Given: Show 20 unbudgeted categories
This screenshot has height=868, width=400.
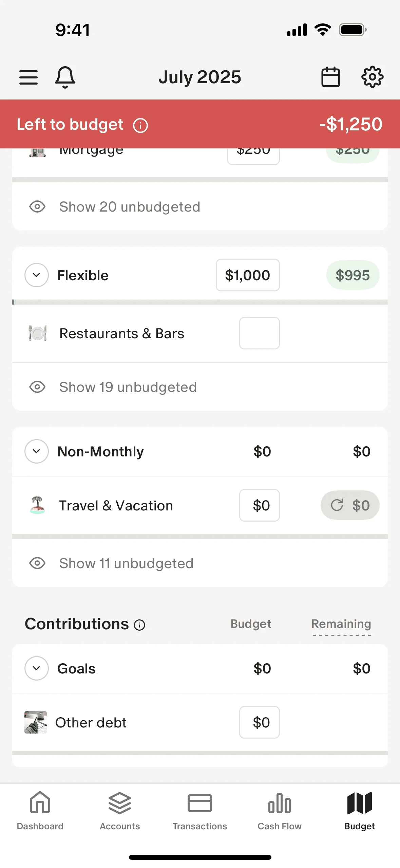Looking at the screenshot, I should 129,207.
